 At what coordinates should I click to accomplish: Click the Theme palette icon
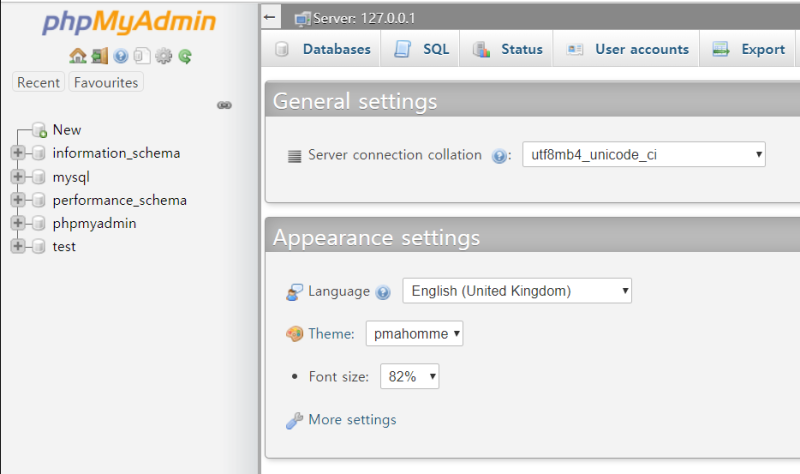point(294,334)
